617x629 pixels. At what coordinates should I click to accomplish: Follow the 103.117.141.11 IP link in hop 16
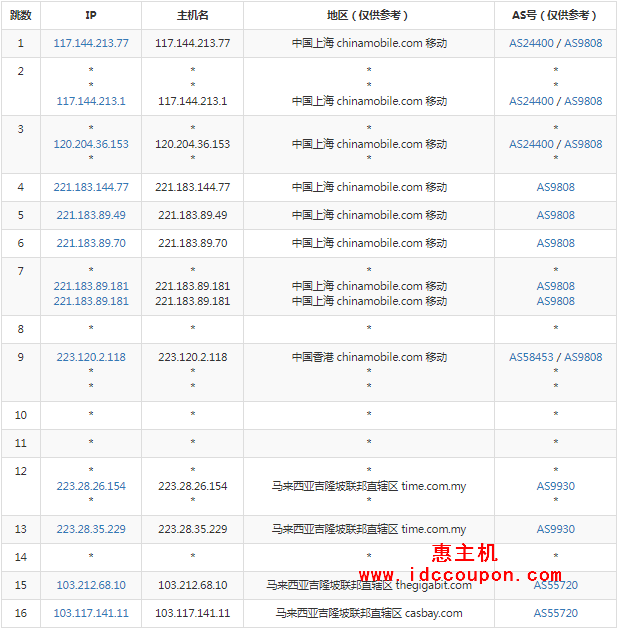tap(91, 613)
